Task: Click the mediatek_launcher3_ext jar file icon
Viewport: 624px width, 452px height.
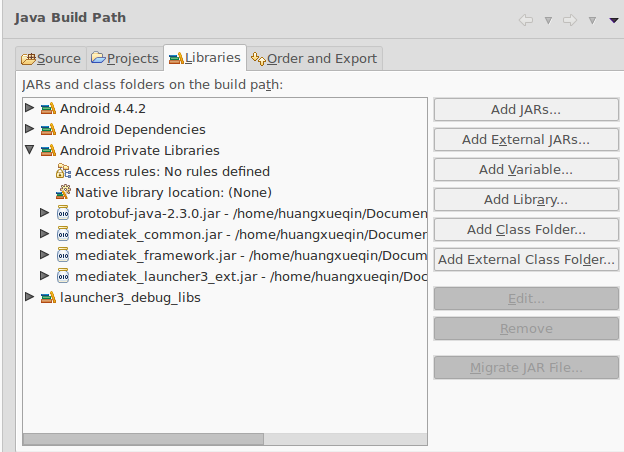Action: pos(63,276)
